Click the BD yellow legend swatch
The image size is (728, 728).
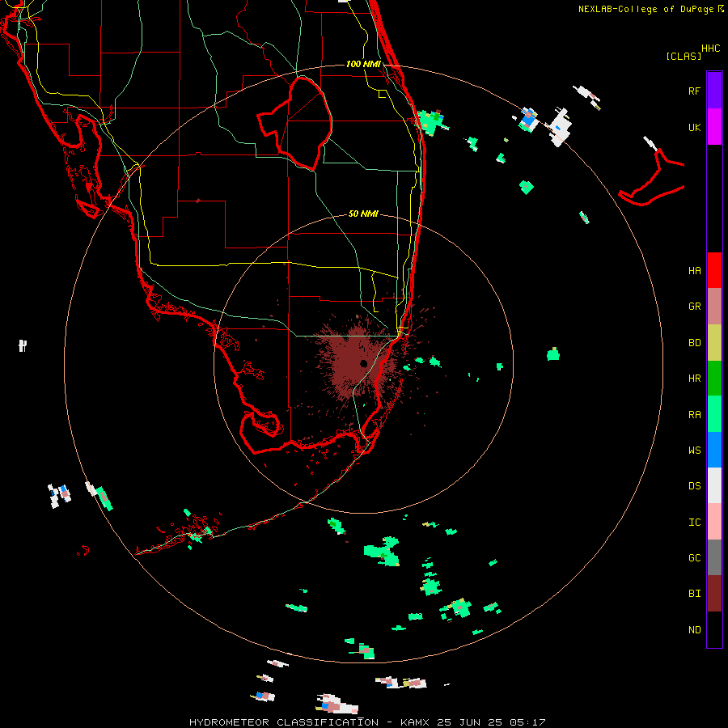[x=714, y=342]
